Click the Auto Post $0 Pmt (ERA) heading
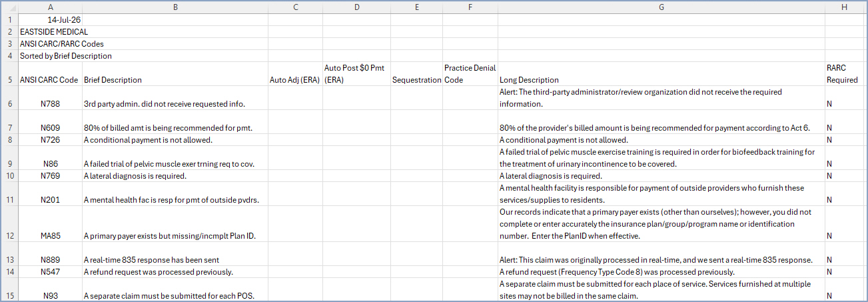 tap(356, 74)
